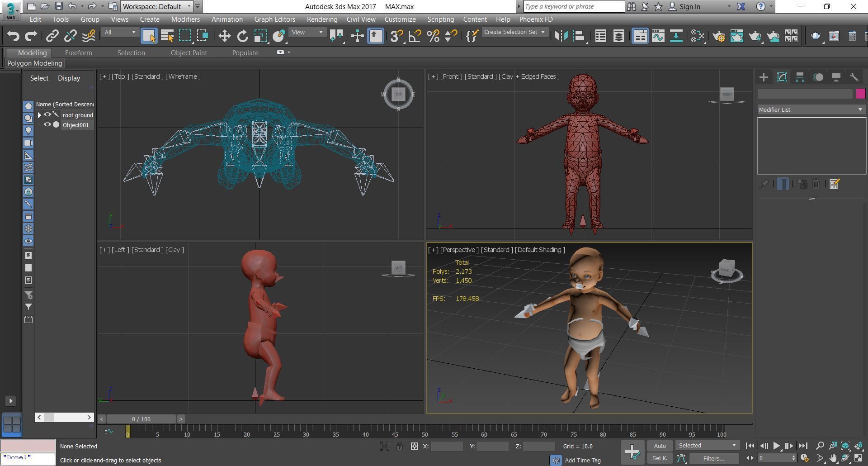868x466 pixels.
Task: Switch to the Object Paint ribbon tab
Action: (189, 53)
